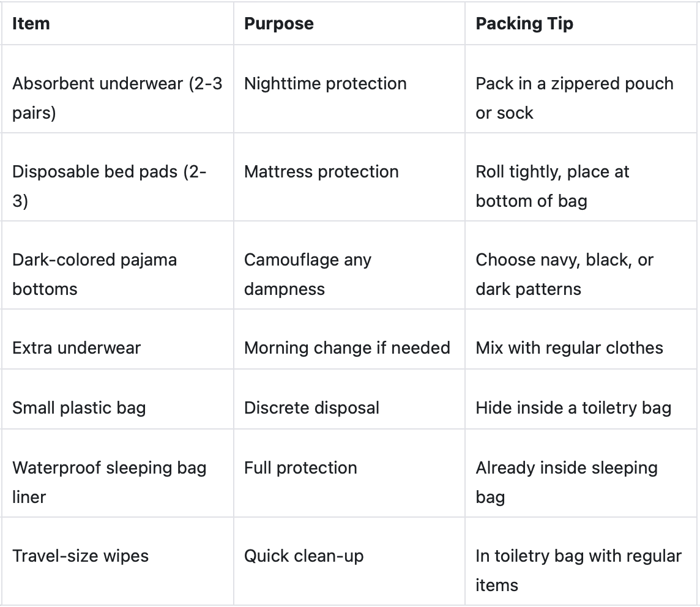Click the Quick clean-up cell

click(303, 556)
